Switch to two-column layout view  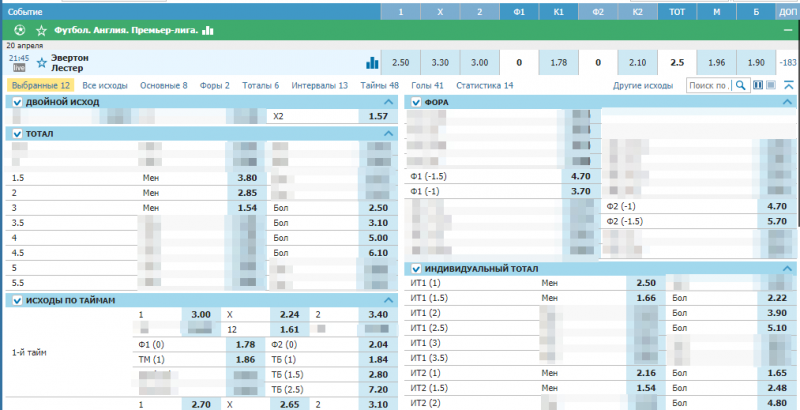pyautogui.click(x=757, y=86)
